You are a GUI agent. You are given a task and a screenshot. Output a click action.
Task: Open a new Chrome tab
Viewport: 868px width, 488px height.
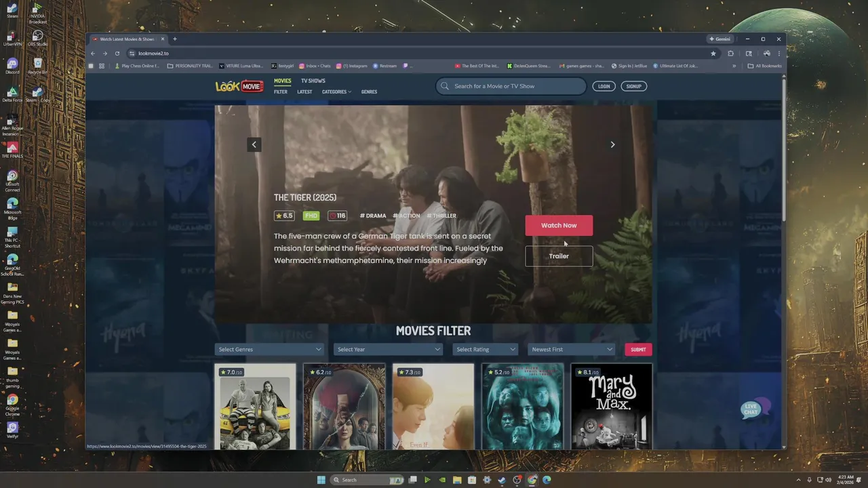(174, 39)
